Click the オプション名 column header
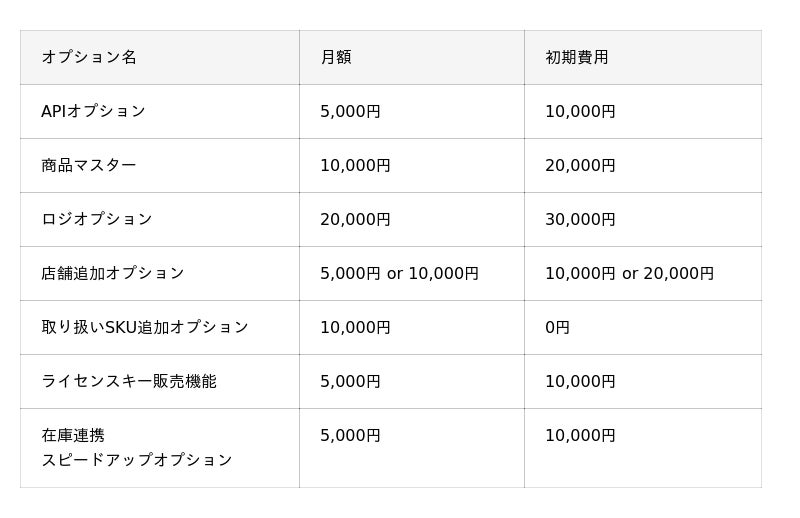Screen dimensions: 800x518 coord(89,57)
